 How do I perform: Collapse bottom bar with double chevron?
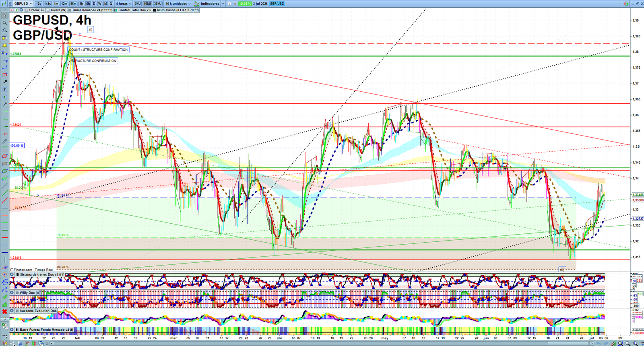click(47, 343)
